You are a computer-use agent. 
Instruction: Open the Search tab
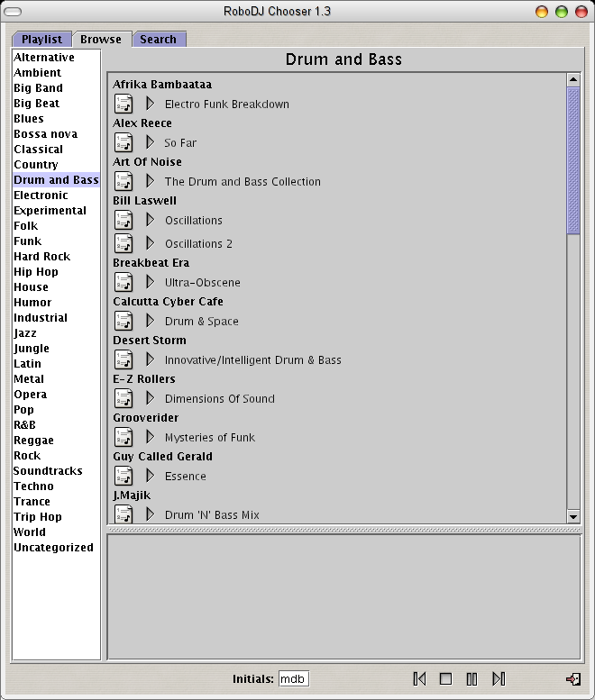pos(159,39)
